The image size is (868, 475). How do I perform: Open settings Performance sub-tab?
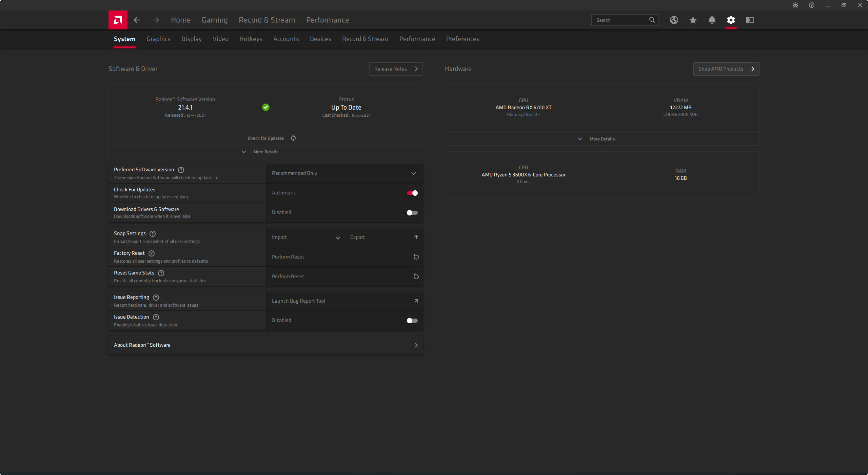tap(417, 39)
